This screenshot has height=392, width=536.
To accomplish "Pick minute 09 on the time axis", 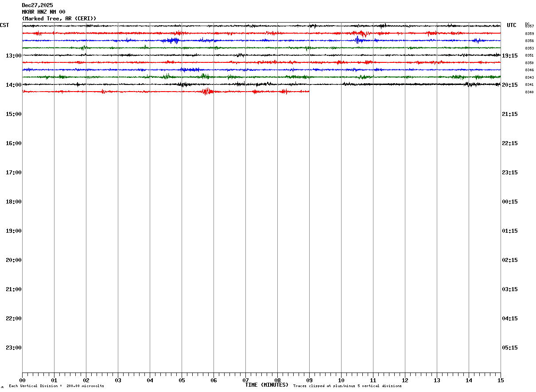I will pyautogui.click(x=309, y=380).
